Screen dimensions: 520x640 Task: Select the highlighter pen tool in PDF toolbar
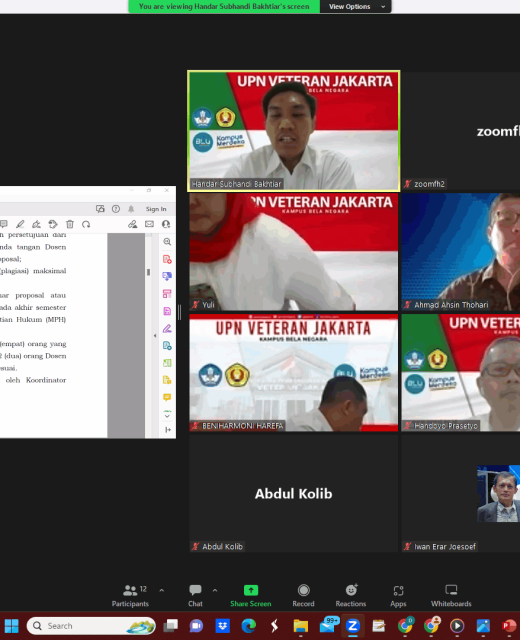click(x=20, y=224)
